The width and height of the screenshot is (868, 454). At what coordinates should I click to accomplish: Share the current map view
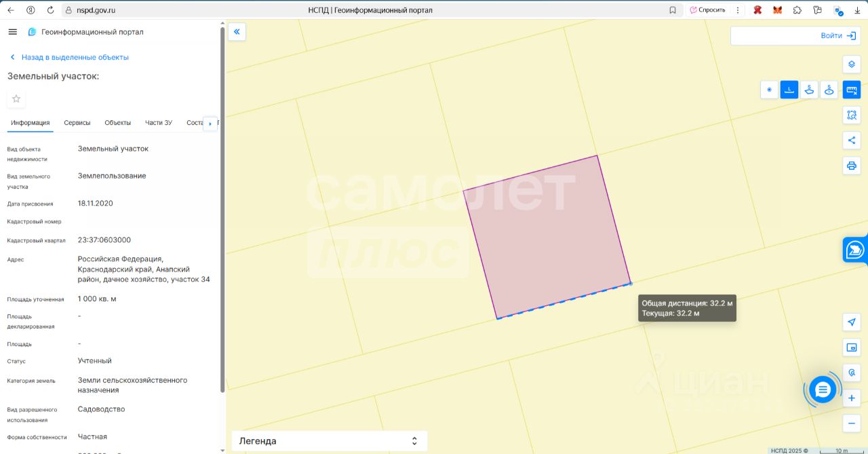click(x=852, y=140)
